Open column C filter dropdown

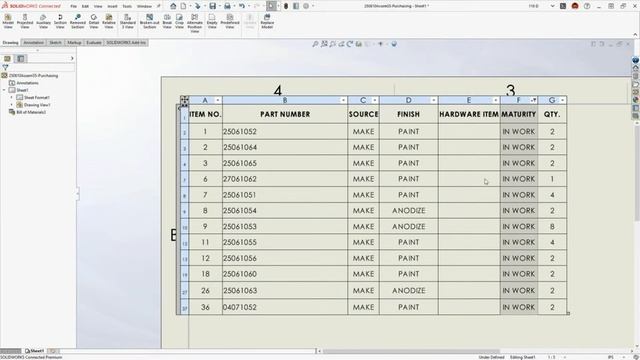click(375, 100)
